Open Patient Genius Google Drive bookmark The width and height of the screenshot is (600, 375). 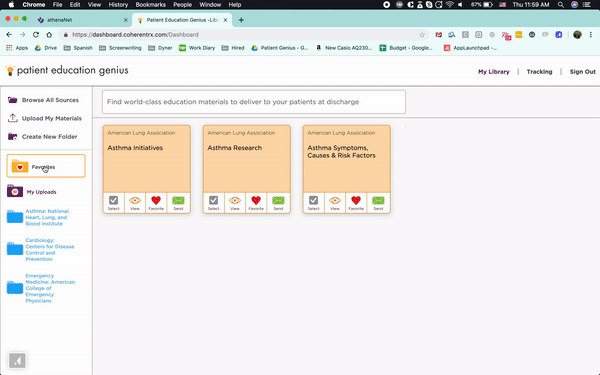pyautogui.click(x=280, y=48)
